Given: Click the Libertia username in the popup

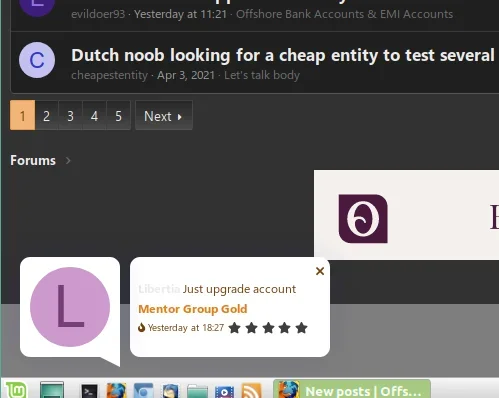Looking at the screenshot, I should coord(159,289).
